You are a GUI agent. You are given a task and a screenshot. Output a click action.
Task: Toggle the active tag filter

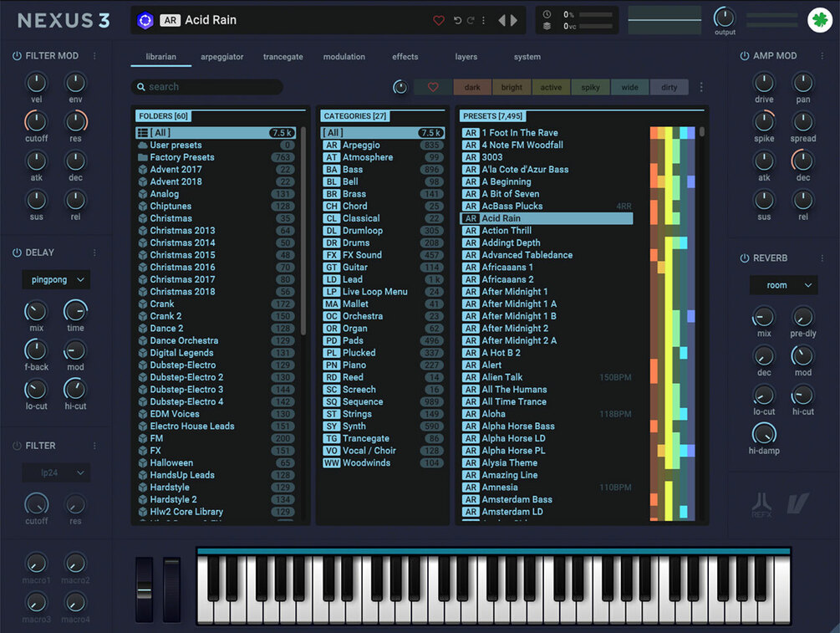point(552,87)
